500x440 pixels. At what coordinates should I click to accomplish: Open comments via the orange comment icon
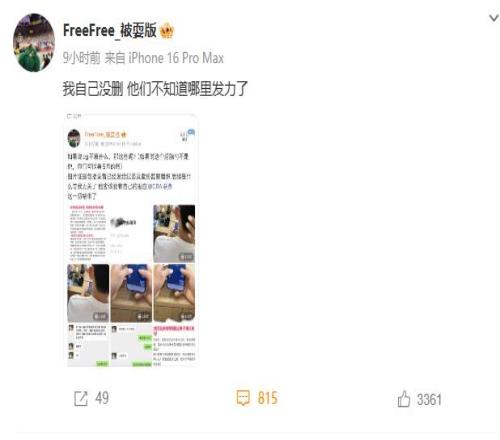[x=243, y=398]
